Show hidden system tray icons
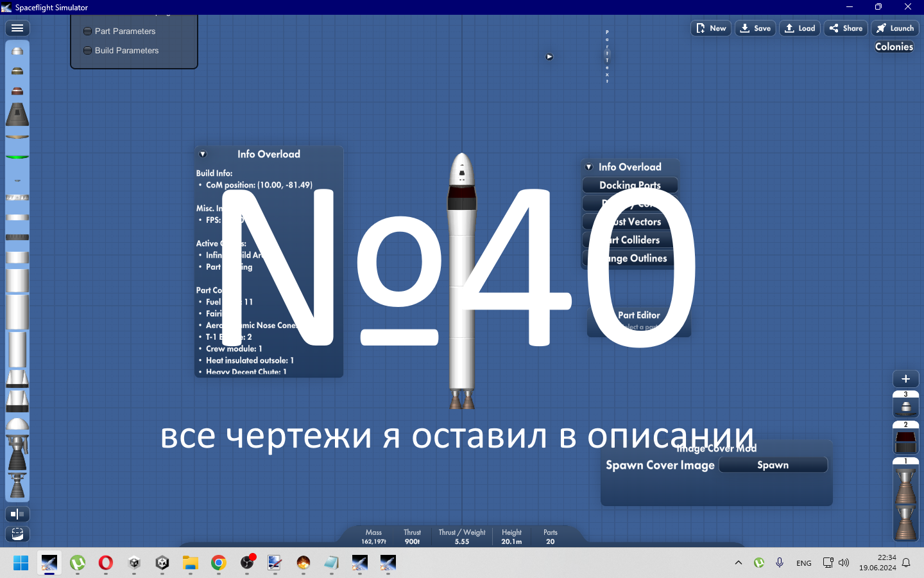 (x=739, y=563)
